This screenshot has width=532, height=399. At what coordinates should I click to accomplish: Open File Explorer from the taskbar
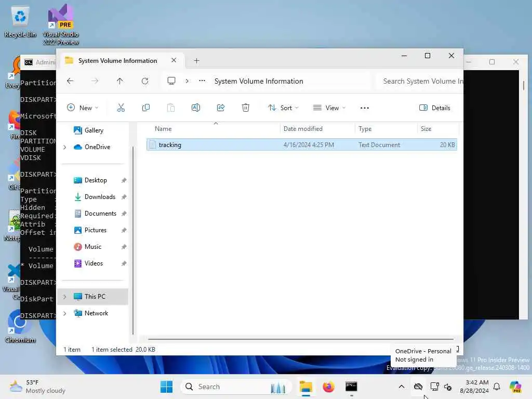(305, 387)
